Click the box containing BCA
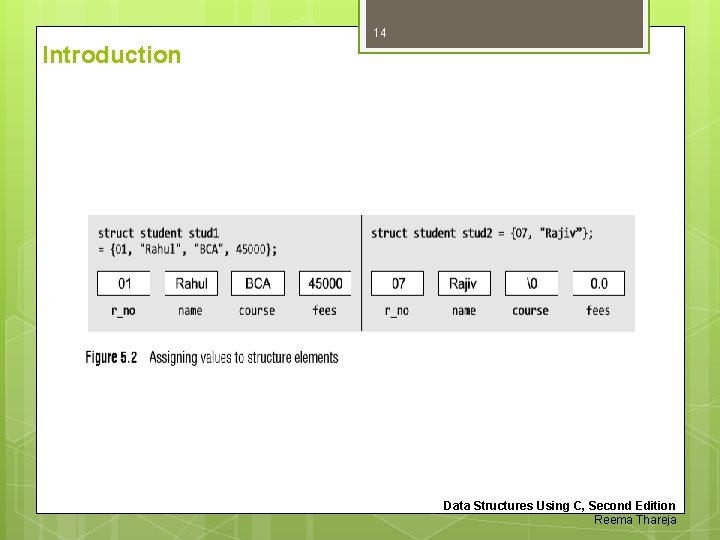Viewport: 720px width, 540px height. tap(258, 283)
